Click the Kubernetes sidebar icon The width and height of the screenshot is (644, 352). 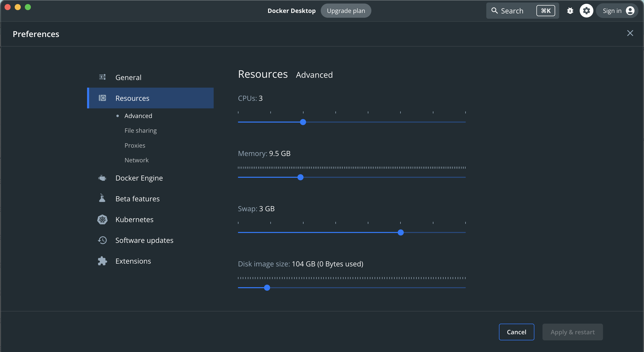tap(102, 219)
